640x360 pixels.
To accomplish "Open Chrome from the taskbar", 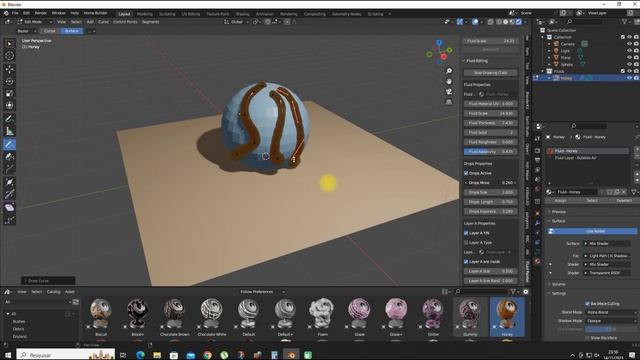I will 207,355.
